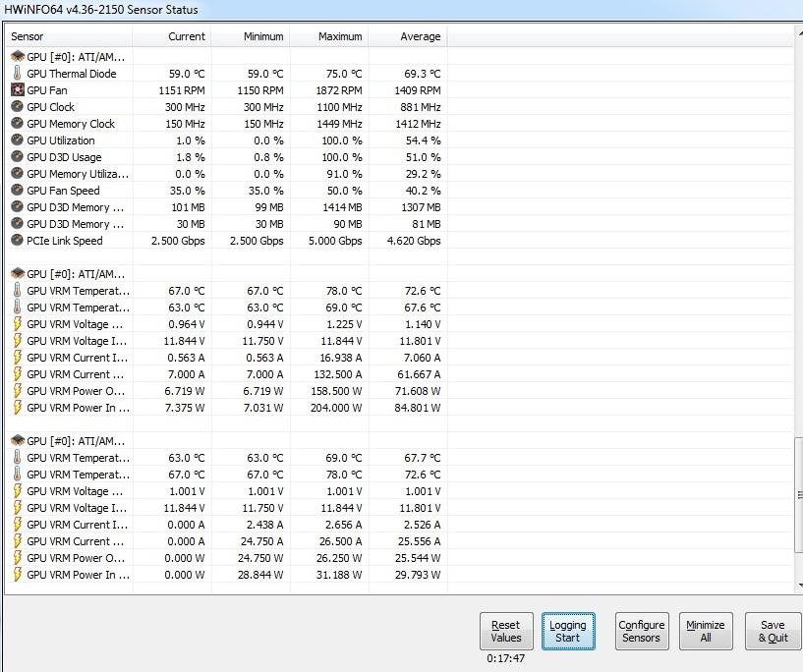Select the icon beside PCIe Link Speed

[x=17, y=241]
